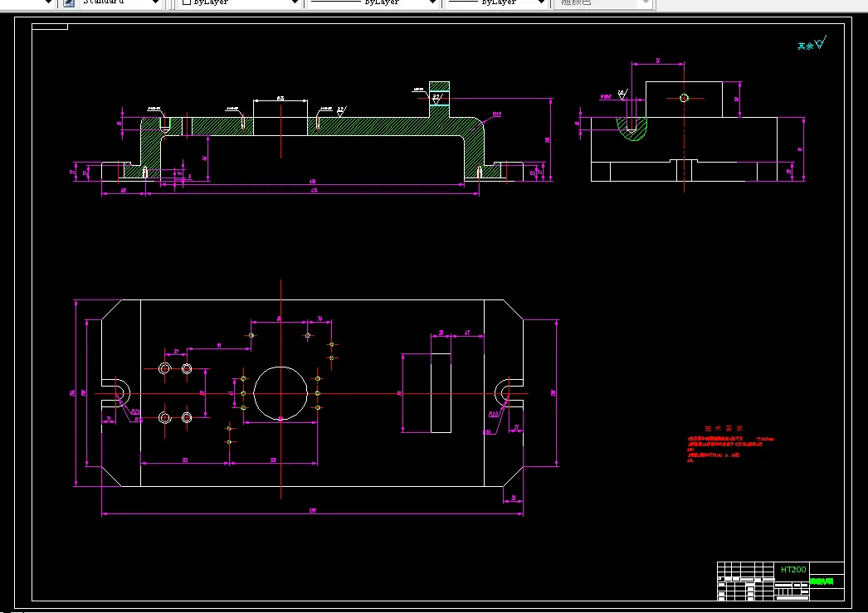Open the ByLayer color control dropdown
868x613 pixels.
point(240,2)
